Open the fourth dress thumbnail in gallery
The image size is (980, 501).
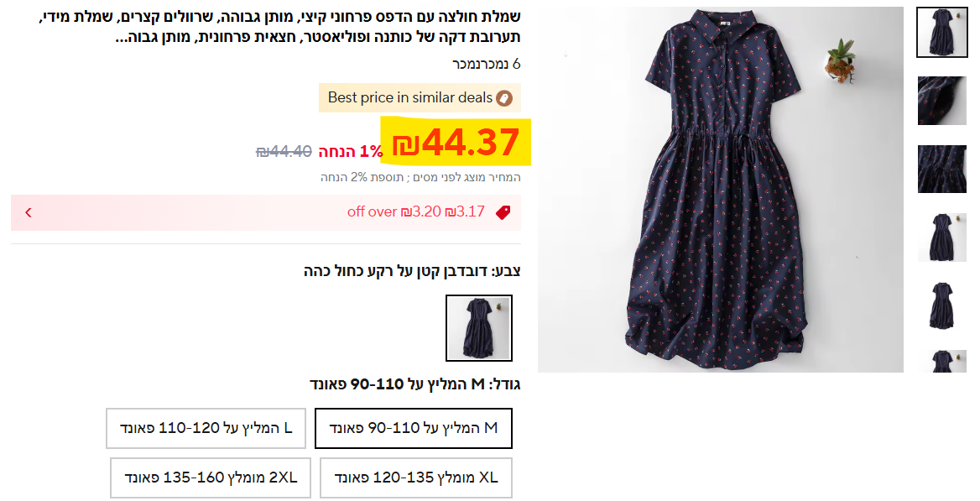[x=941, y=237]
